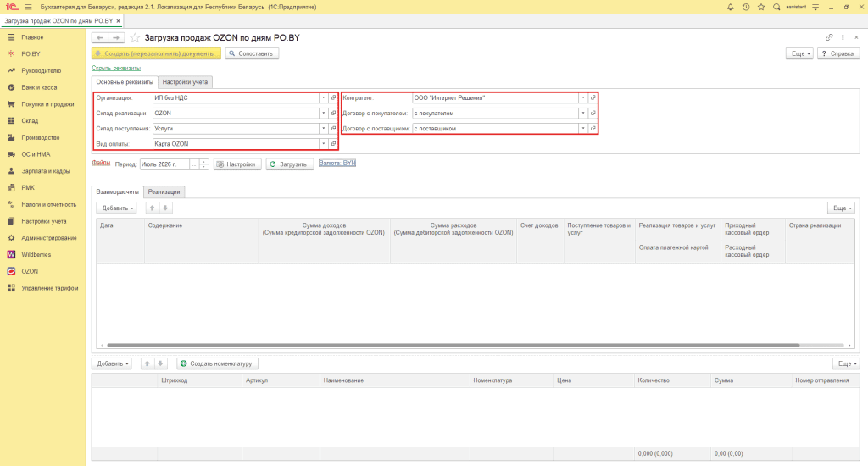868x466 pixels.
Task: Open Налоги и отчетность section
Action: (48, 204)
